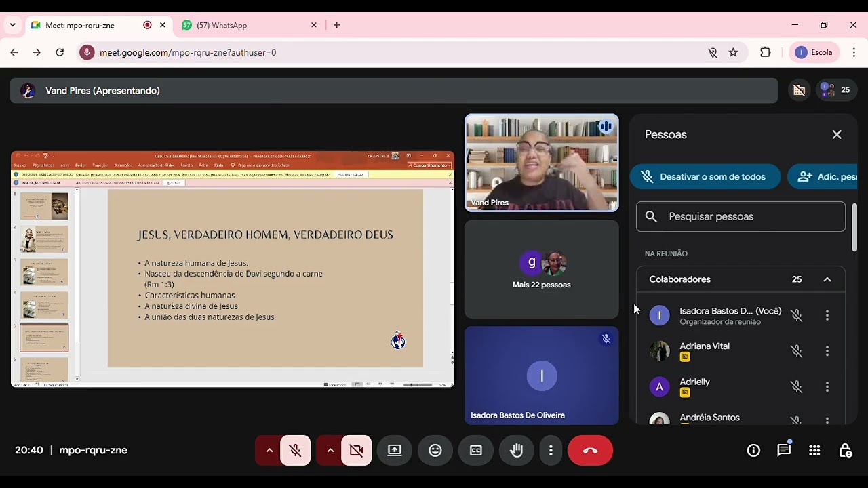Screen dimensions: 868x488
Task: Open the Escola profile button
Action: coord(814,52)
